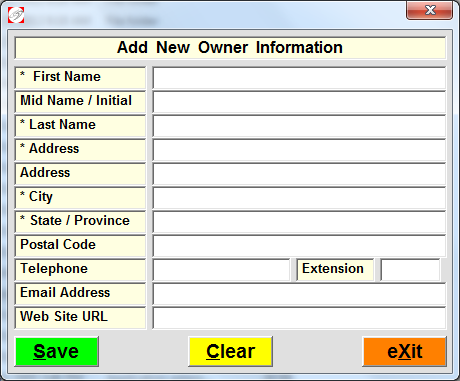Screen dimensions: 460x381
Task: Click the yellow Clear button
Action: 230,352
